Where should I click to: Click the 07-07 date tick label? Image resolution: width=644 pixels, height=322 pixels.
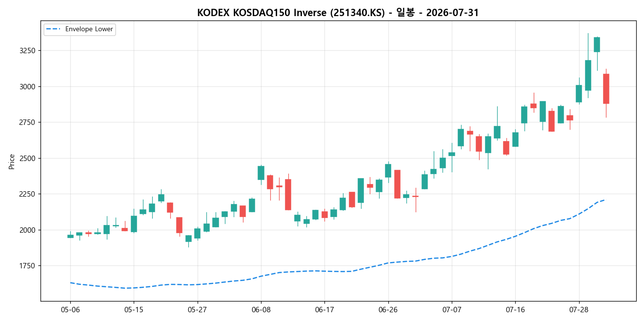tap(452, 310)
